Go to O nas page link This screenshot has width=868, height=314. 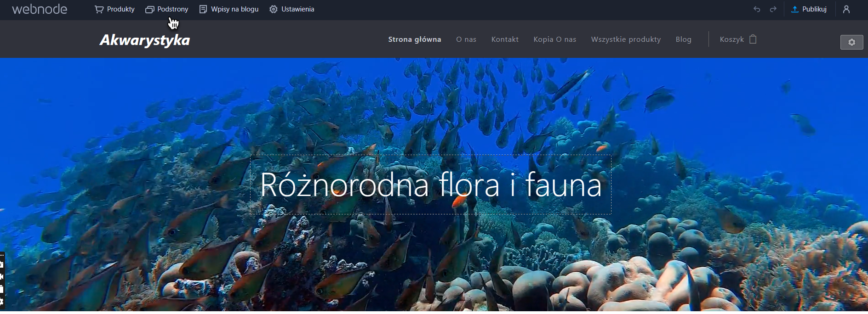click(466, 39)
